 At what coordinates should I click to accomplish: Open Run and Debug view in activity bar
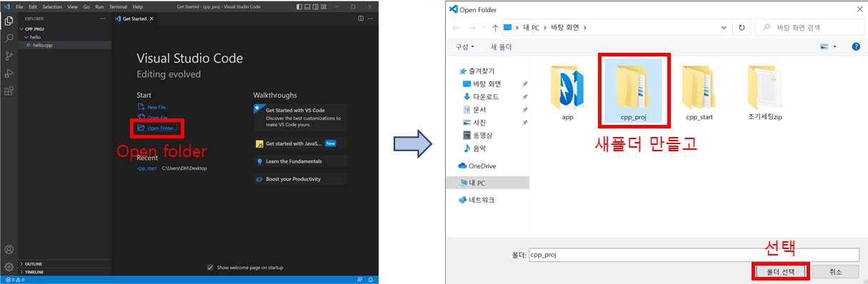click(9, 73)
